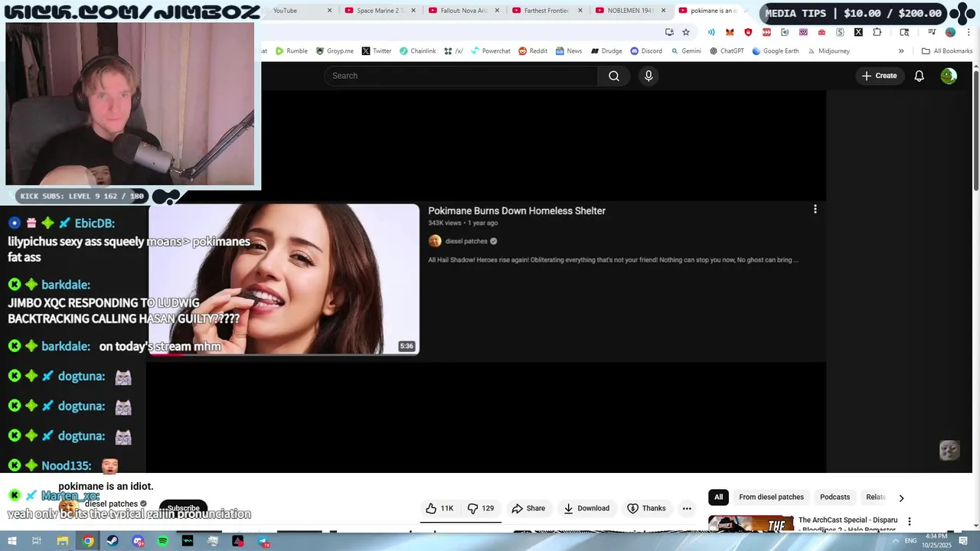Click the Thanks button under video

[x=647, y=508]
